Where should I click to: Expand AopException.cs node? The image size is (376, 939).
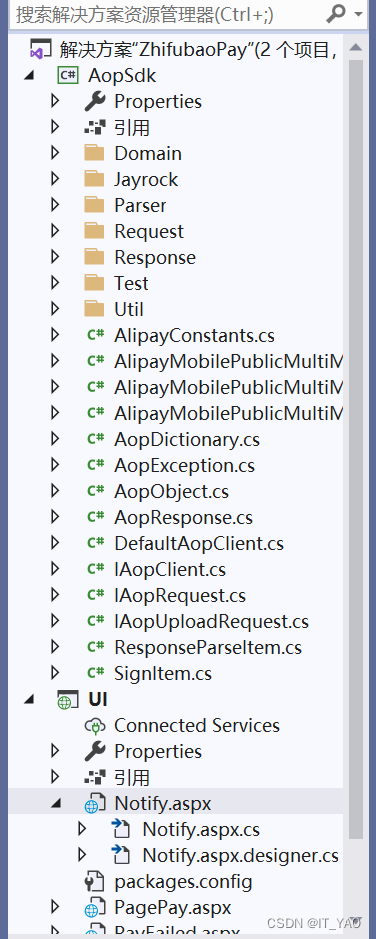tap(55, 465)
